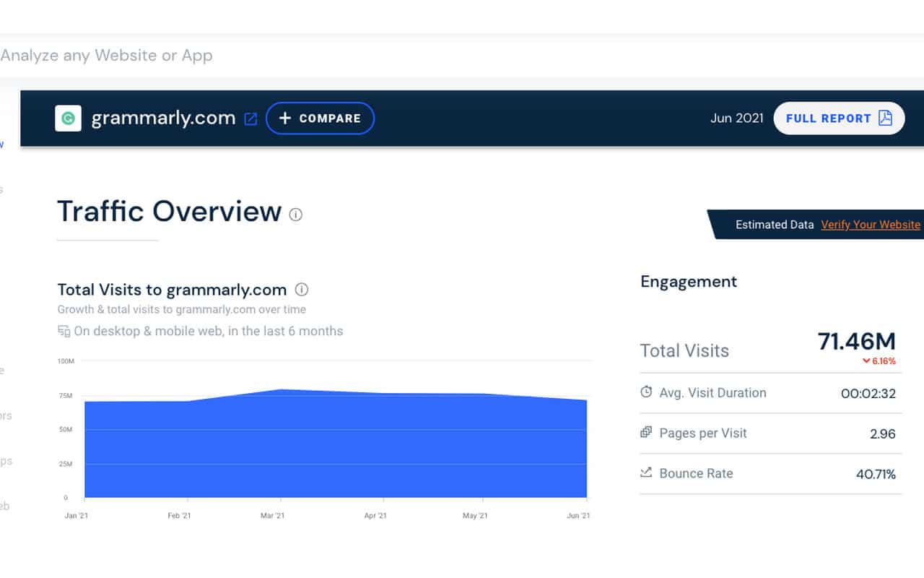Click the Pages per Visit icon
This screenshot has width=924, height=578.
click(646, 433)
